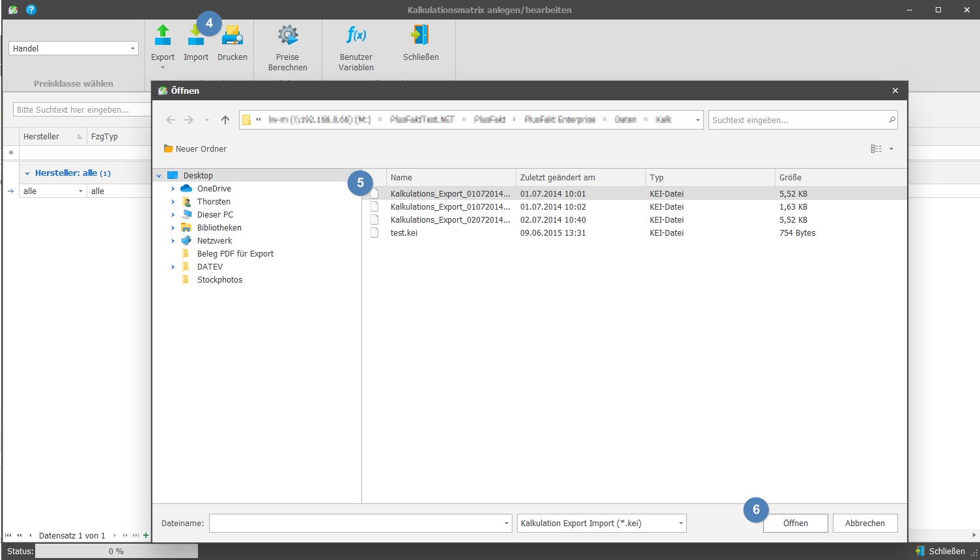This screenshot has height=560, width=980.
Task: Open the Export dropdown arrow
Action: [x=163, y=67]
